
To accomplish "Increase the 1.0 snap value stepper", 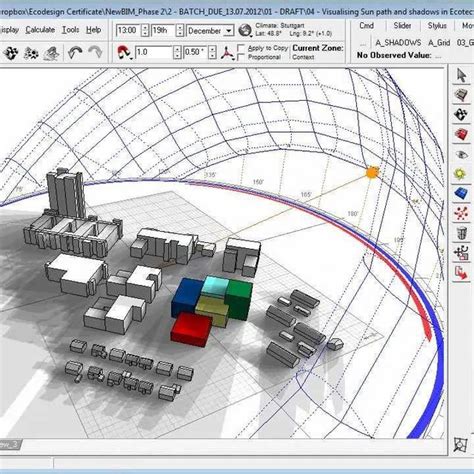I will click(x=177, y=49).
